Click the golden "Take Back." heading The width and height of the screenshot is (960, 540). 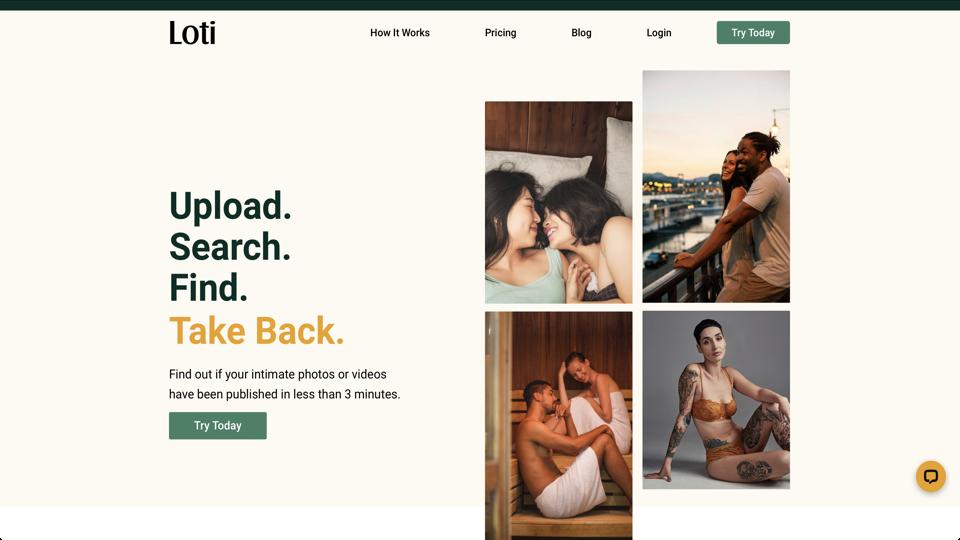click(x=257, y=331)
